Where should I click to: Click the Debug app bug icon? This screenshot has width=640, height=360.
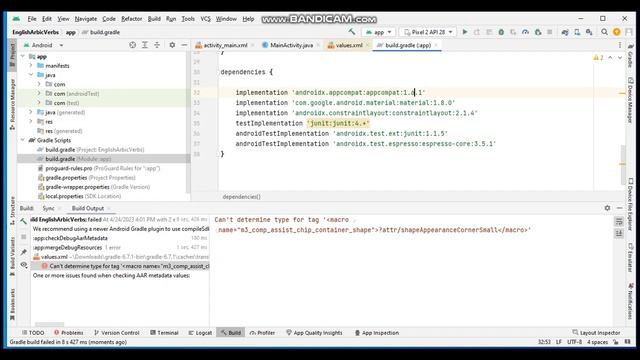point(501,32)
